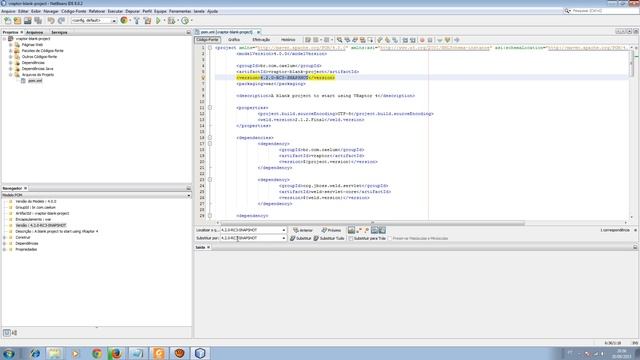Click the New File toolbar icon
Screen dimensions: 640x360
[x=7, y=20]
